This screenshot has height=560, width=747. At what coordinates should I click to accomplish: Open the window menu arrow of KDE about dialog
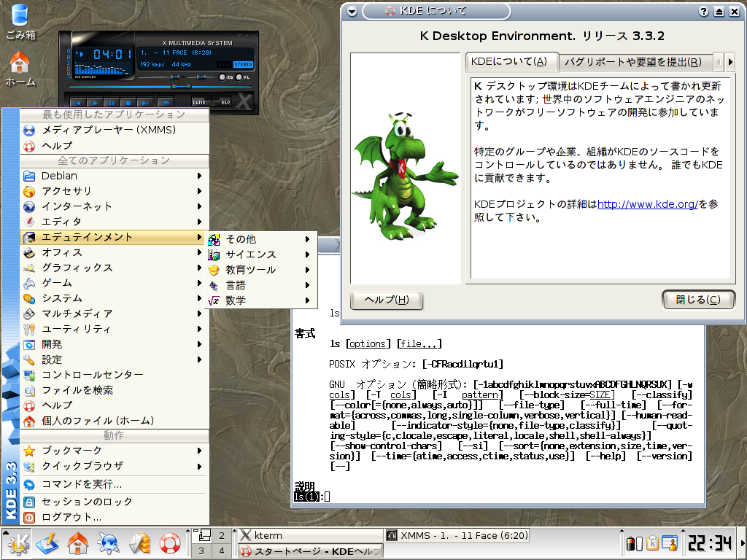tap(352, 12)
